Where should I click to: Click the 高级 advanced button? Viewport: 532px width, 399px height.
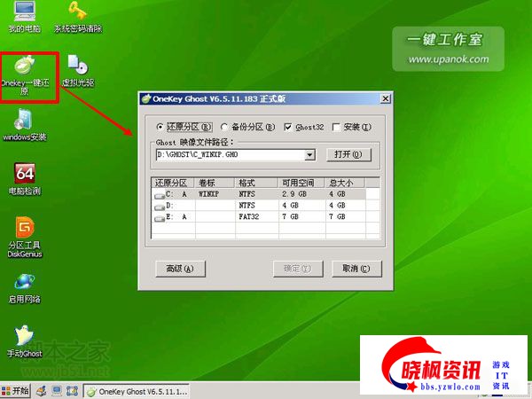[x=180, y=268]
